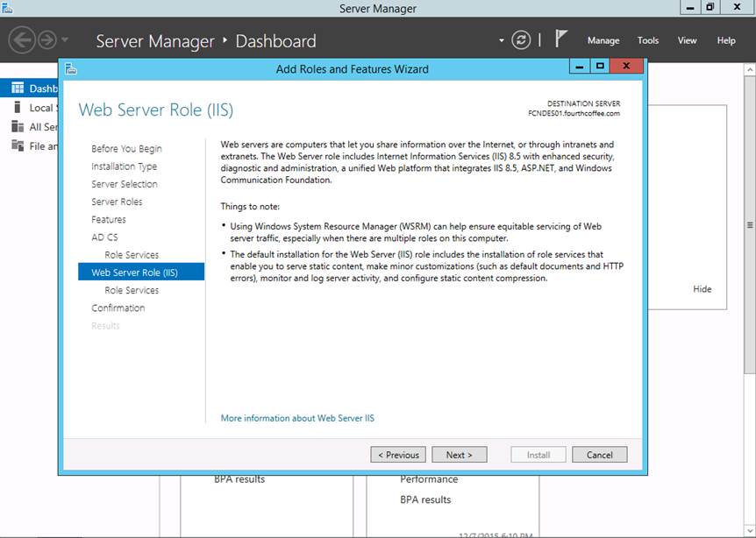Click the Previous button in the wizard
This screenshot has height=538, width=756.
[398, 455]
